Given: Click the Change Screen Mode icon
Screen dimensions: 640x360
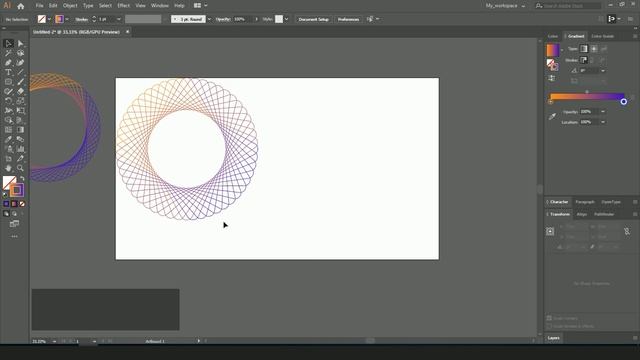Looking at the screenshot, I should tap(14, 224).
